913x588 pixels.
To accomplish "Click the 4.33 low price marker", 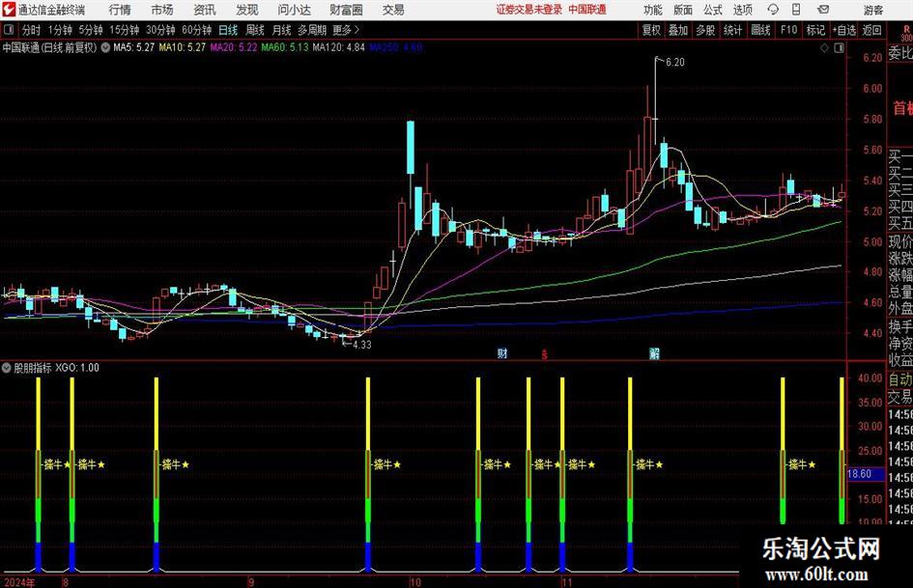I will coord(361,345).
